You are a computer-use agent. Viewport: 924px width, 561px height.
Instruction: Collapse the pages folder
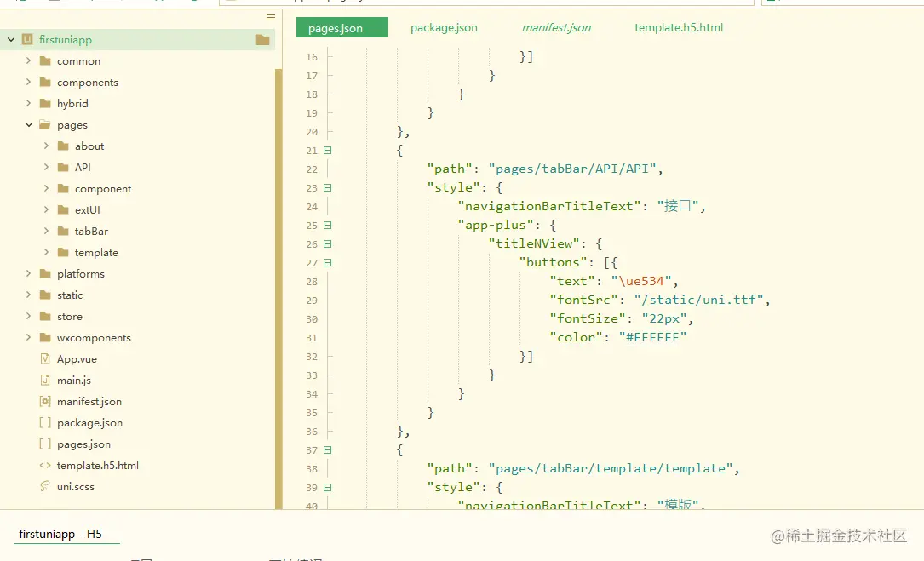click(28, 125)
